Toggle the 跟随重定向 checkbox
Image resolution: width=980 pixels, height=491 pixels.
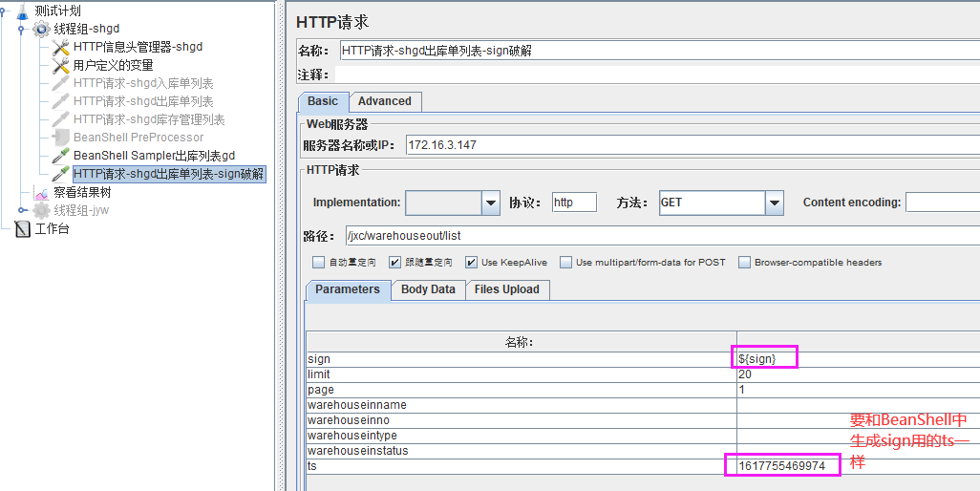(x=394, y=263)
